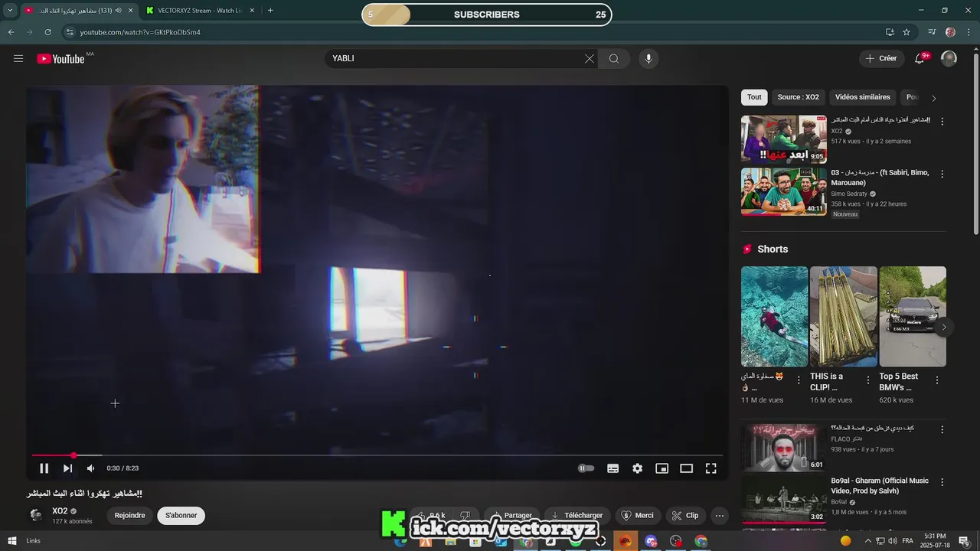Image resolution: width=980 pixels, height=551 pixels.
Task: Toggle theater mode view
Action: click(x=687, y=468)
